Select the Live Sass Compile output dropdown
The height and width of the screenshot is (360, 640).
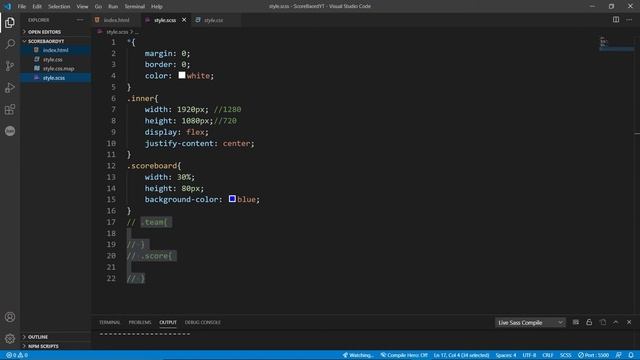pyautogui.click(x=530, y=322)
